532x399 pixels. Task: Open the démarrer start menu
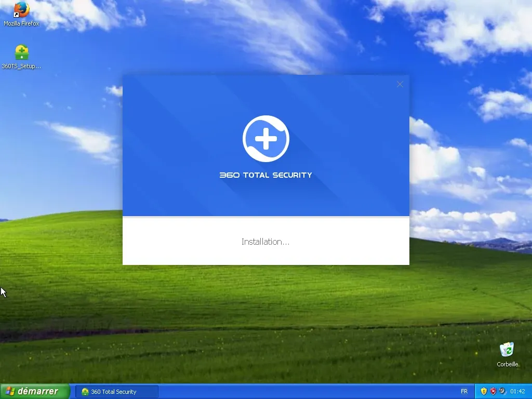35,391
